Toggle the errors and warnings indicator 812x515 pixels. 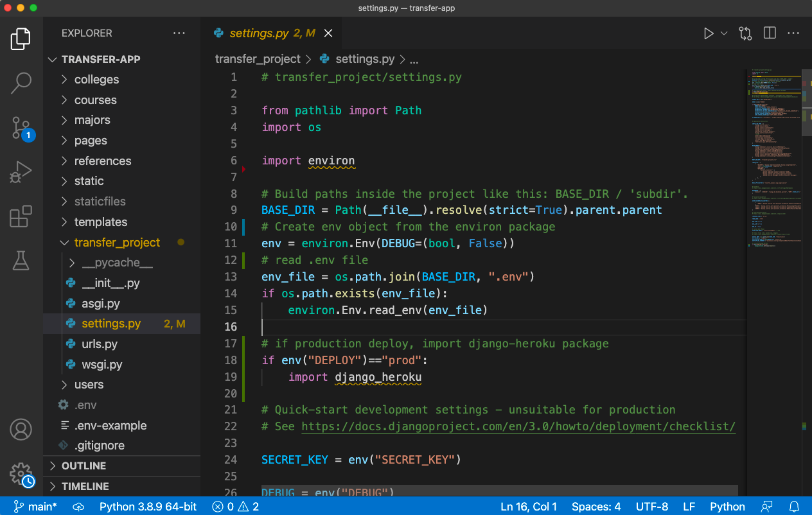click(235, 507)
